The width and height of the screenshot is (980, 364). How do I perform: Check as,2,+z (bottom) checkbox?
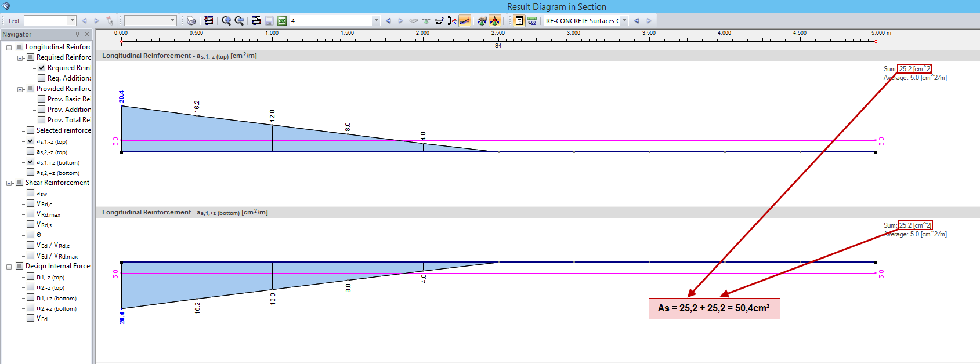[x=31, y=172]
